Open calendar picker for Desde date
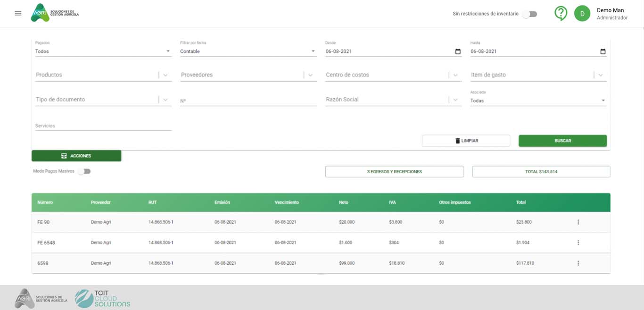Screen dimensions: 644x310 [458, 51]
